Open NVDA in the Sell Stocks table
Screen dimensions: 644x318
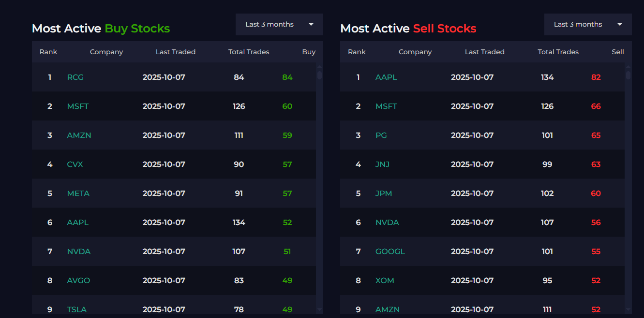click(387, 222)
